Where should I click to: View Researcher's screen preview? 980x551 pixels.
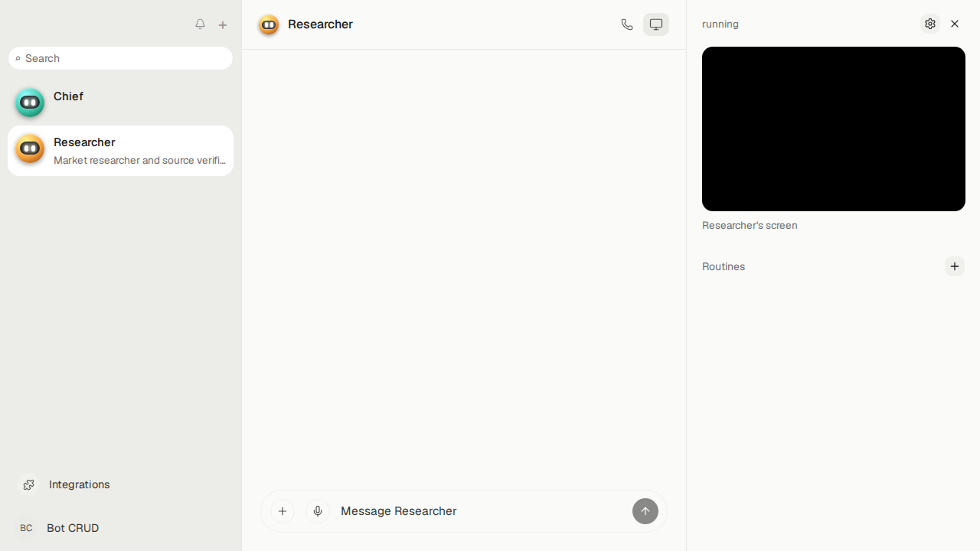pos(834,129)
